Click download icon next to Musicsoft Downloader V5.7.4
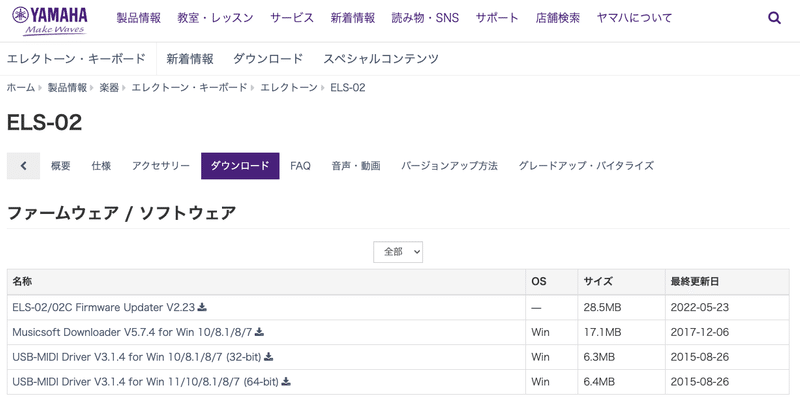The image size is (800, 407). 259,332
